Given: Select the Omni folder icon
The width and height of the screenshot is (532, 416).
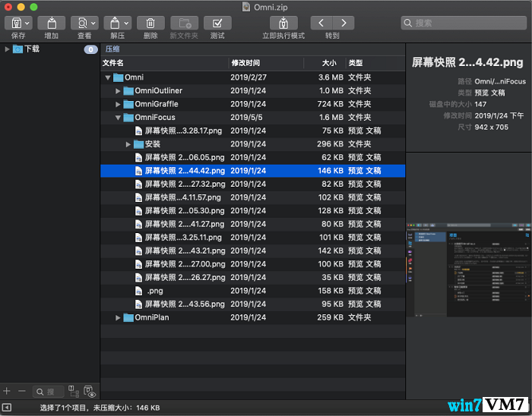Looking at the screenshot, I should pos(118,77).
